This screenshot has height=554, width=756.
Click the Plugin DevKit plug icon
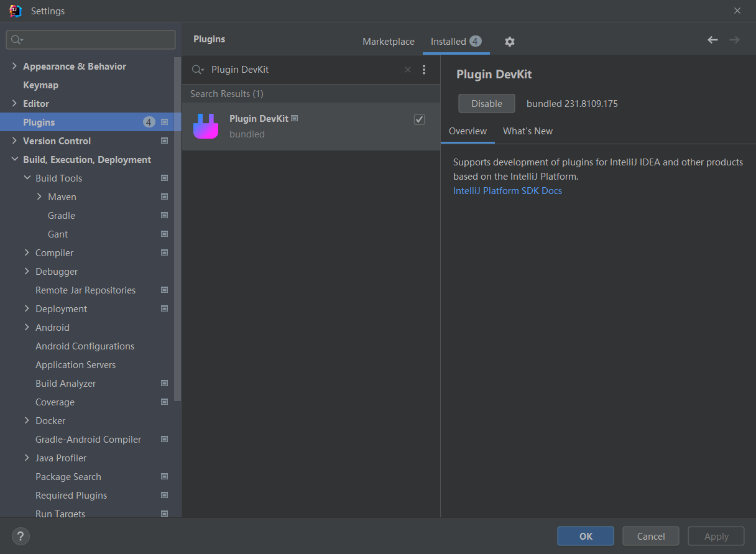(206, 126)
